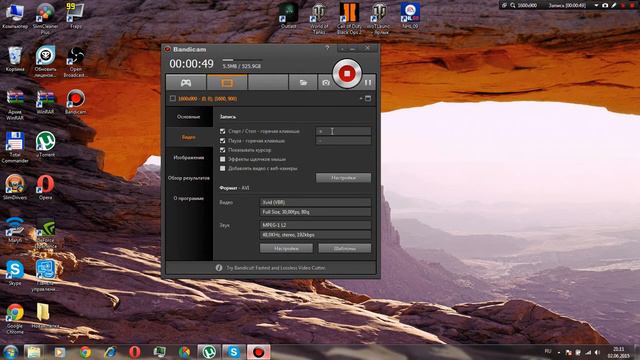
Task: Click the Bandicam taskbar button
Action: pos(258,351)
